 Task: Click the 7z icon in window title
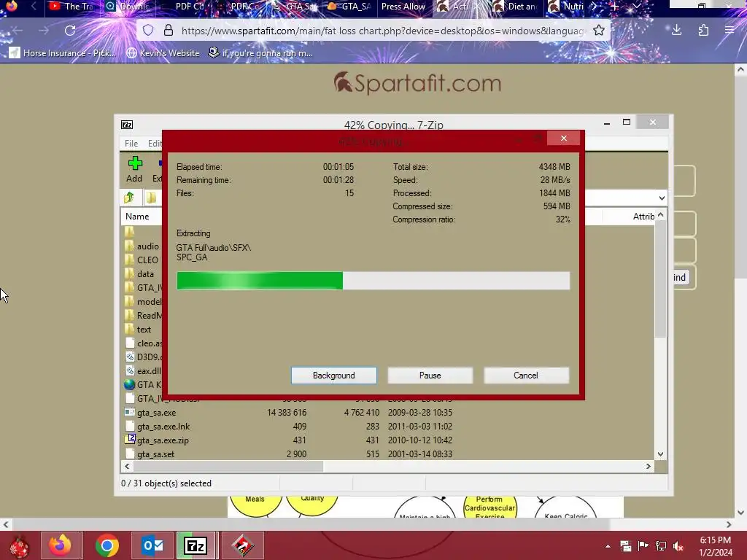[x=127, y=125]
